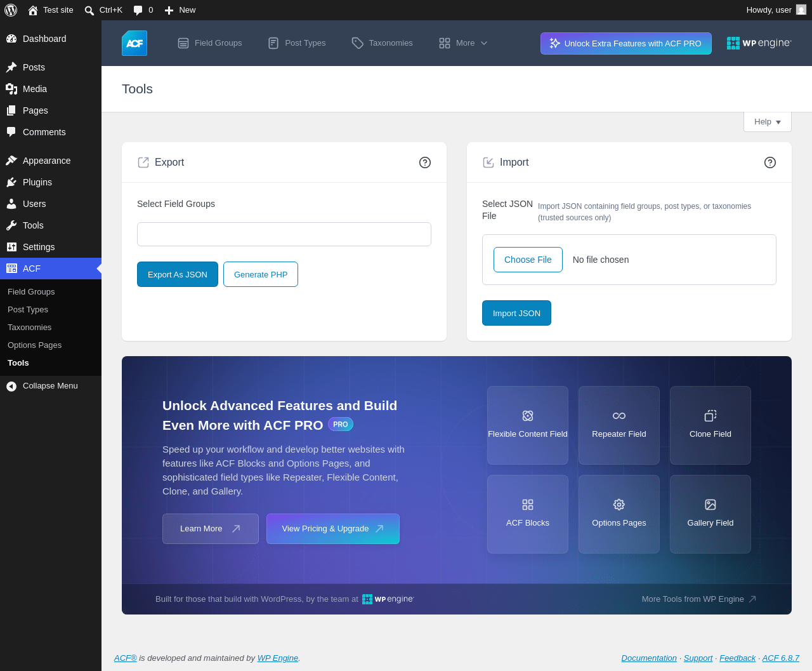Click the Posts pushpin icon
Screen dimensions: 812x671
click(x=11, y=67)
